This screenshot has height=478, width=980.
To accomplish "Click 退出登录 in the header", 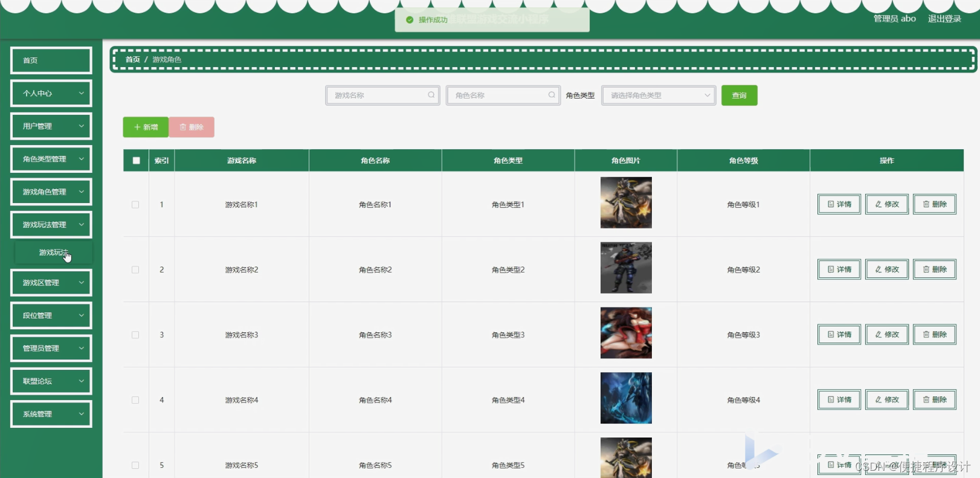I will pos(944,19).
